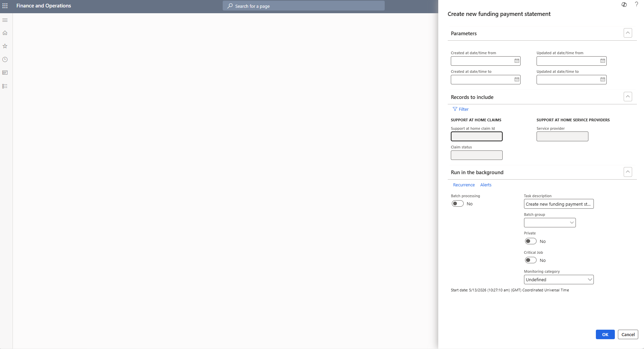Collapse the Records to include section

pos(628,97)
